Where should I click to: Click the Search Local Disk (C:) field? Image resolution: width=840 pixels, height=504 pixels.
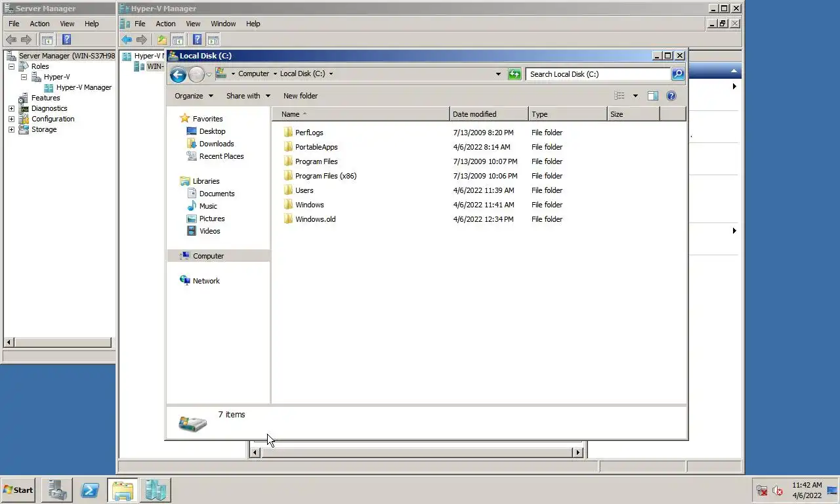point(598,74)
